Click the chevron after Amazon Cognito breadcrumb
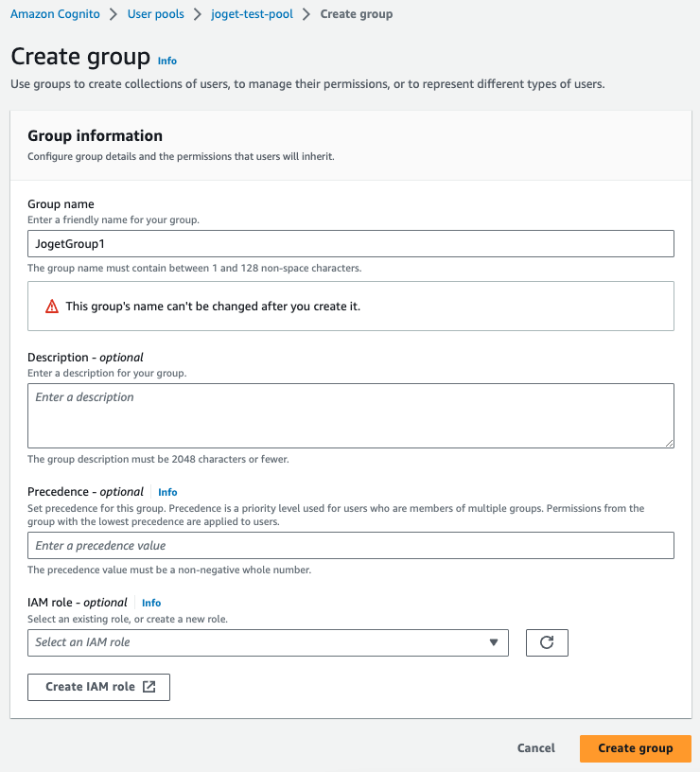The image size is (700, 772). [x=113, y=14]
